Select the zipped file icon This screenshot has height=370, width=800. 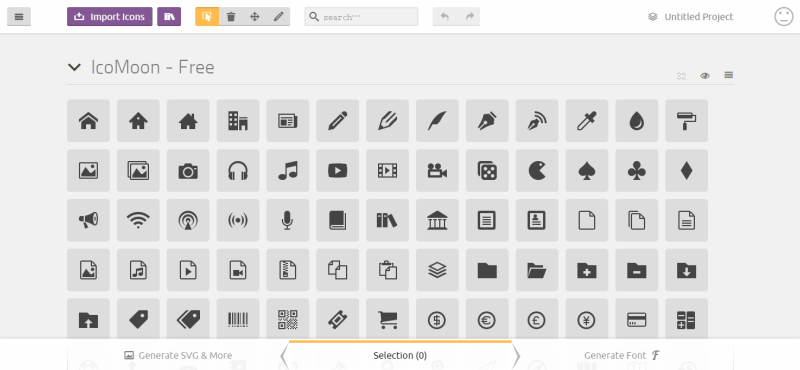coord(288,270)
